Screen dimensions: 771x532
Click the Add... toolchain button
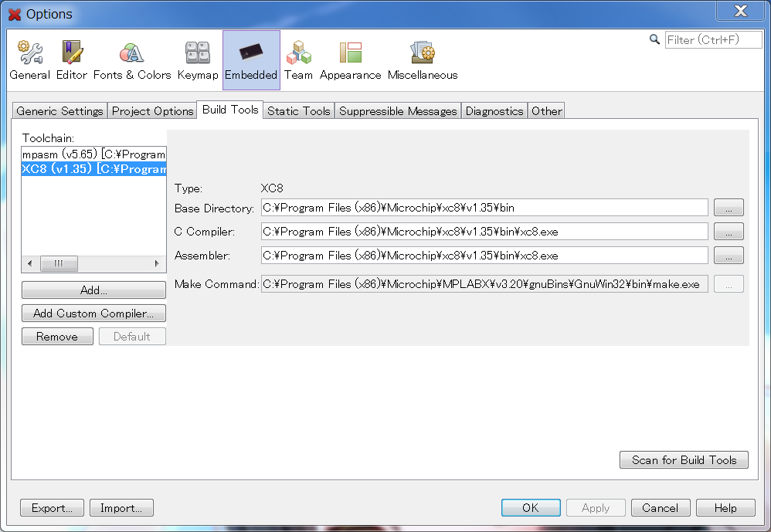point(94,290)
